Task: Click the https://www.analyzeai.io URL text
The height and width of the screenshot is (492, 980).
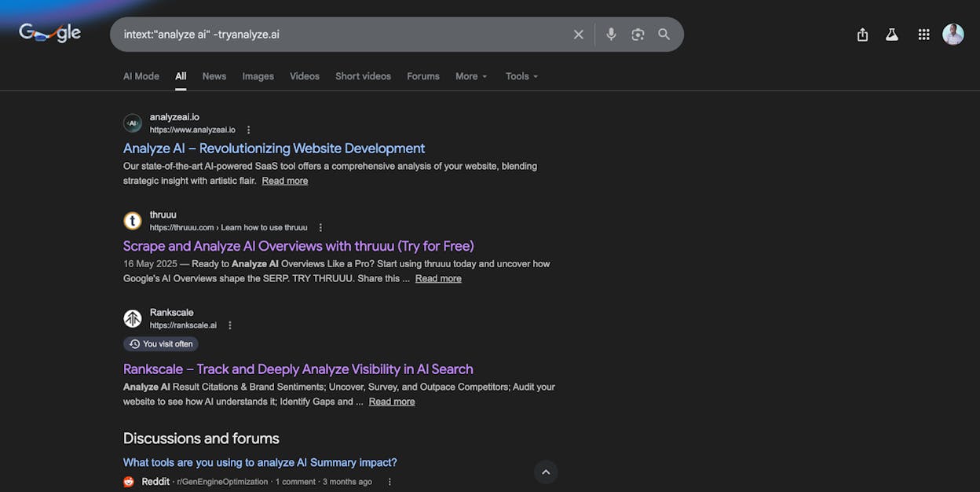Action: pos(192,130)
